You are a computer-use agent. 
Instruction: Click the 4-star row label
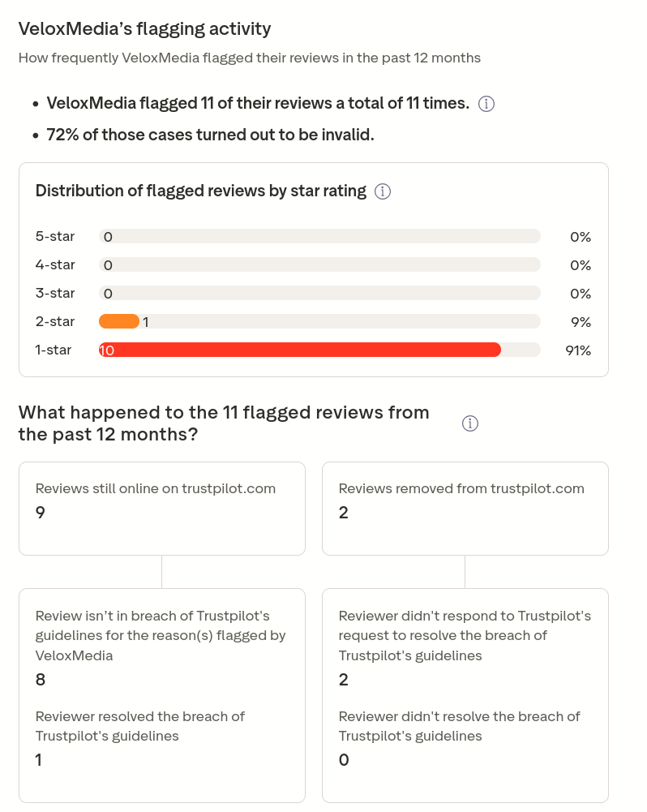tap(55, 264)
